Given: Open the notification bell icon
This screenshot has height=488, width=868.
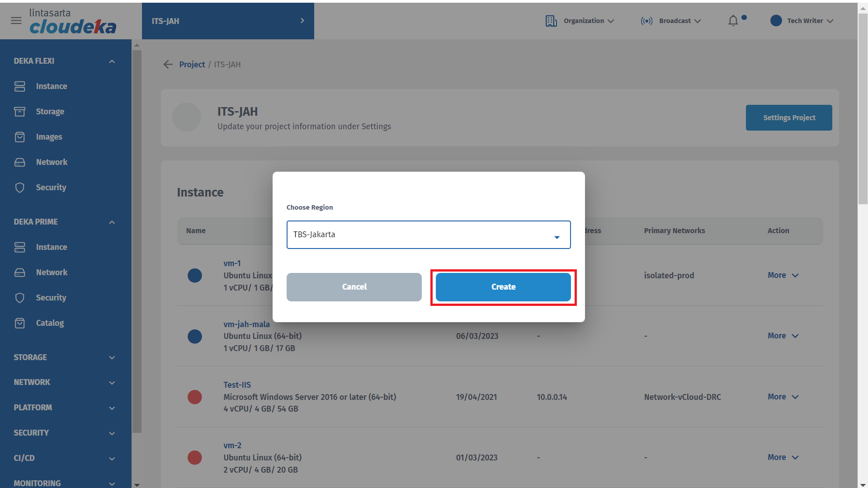Looking at the screenshot, I should point(733,21).
